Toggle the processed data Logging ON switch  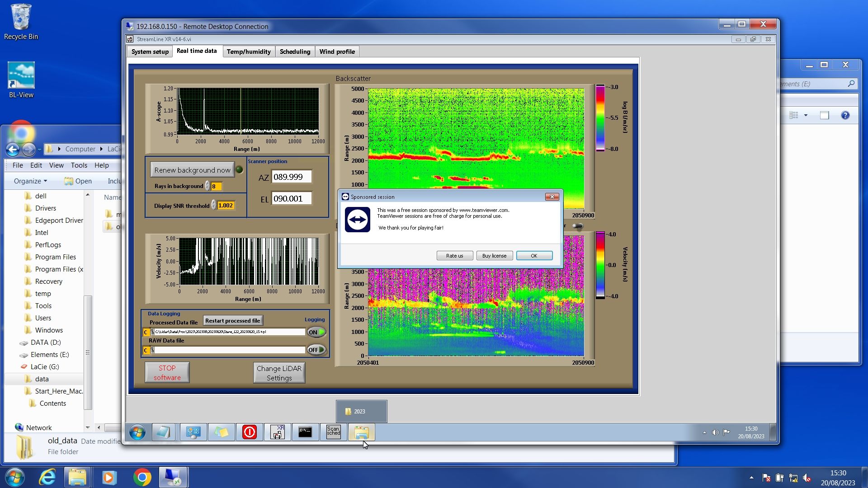click(x=316, y=332)
